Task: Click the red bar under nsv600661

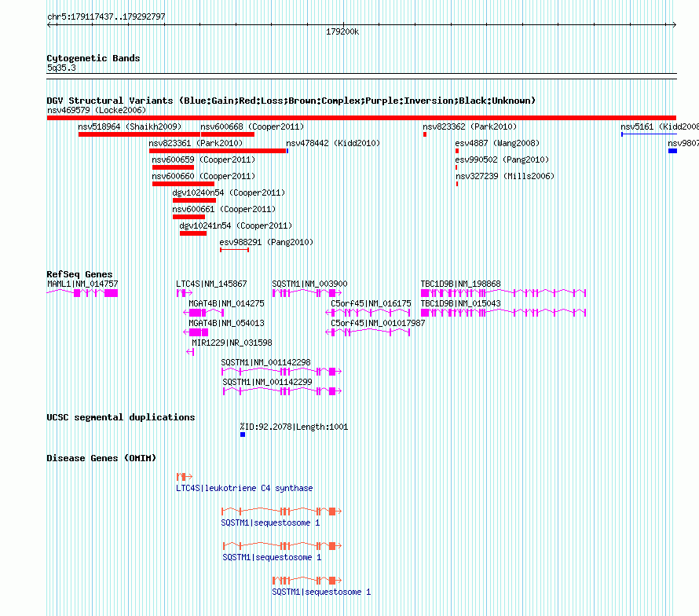Action: click(x=189, y=217)
